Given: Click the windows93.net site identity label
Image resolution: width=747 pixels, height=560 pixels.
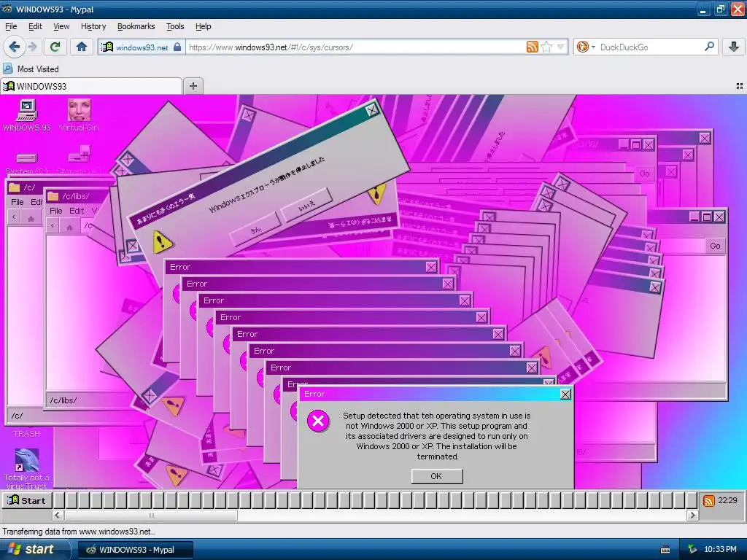Looking at the screenshot, I should pyautogui.click(x=142, y=47).
